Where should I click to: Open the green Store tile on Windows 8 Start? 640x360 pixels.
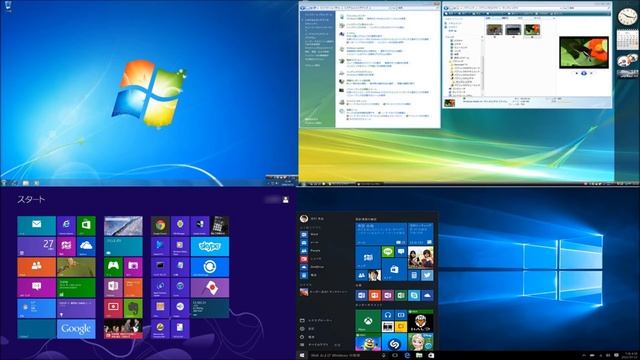[x=86, y=226]
